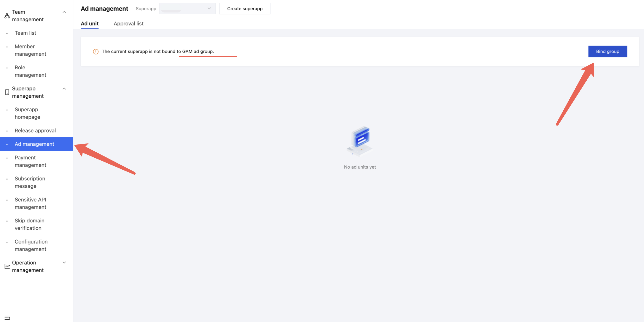Open Sensitive API management item
Screen dimensions: 644x322
(x=30, y=203)
